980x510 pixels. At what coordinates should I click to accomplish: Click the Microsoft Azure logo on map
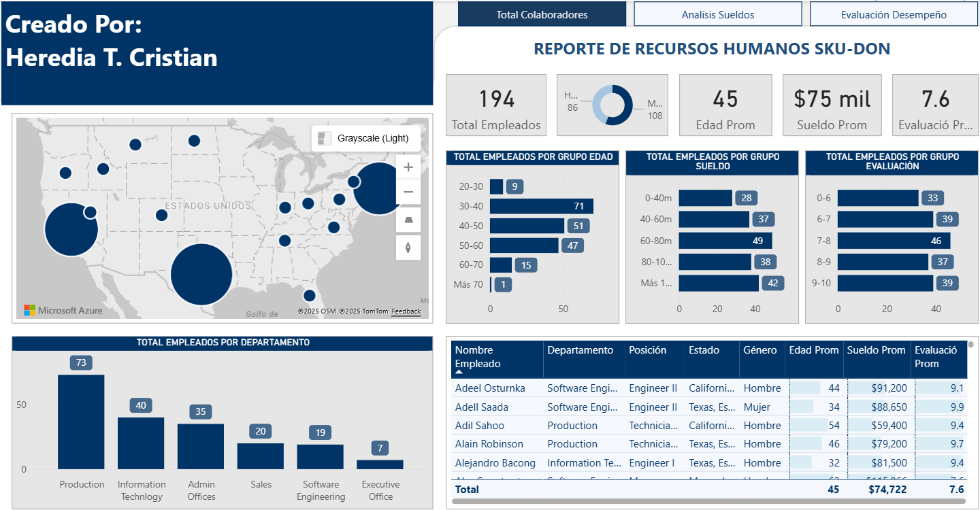pos(63,310)
